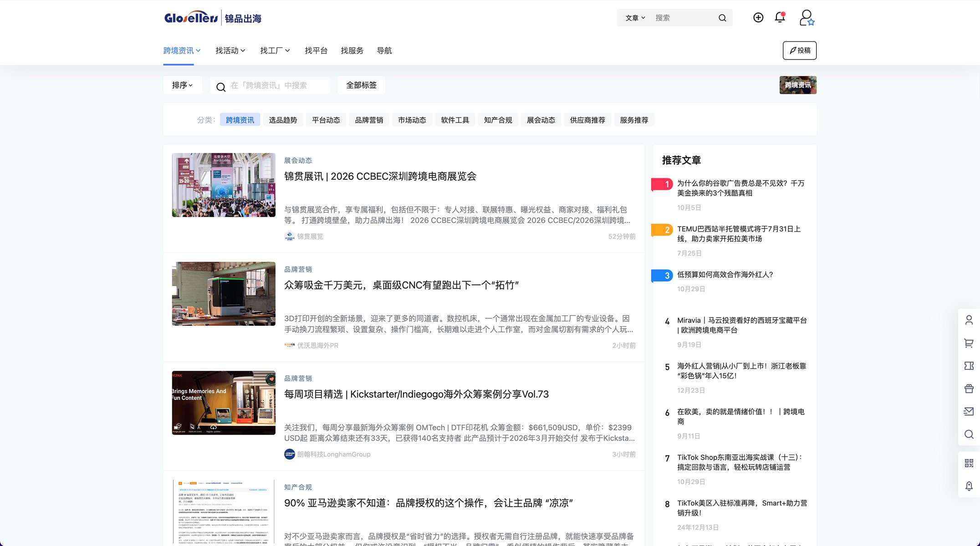This screenshot has width=980, height=546.
Task: Open the mail envelope sidebar icon
Action: [x=969, y=411]
